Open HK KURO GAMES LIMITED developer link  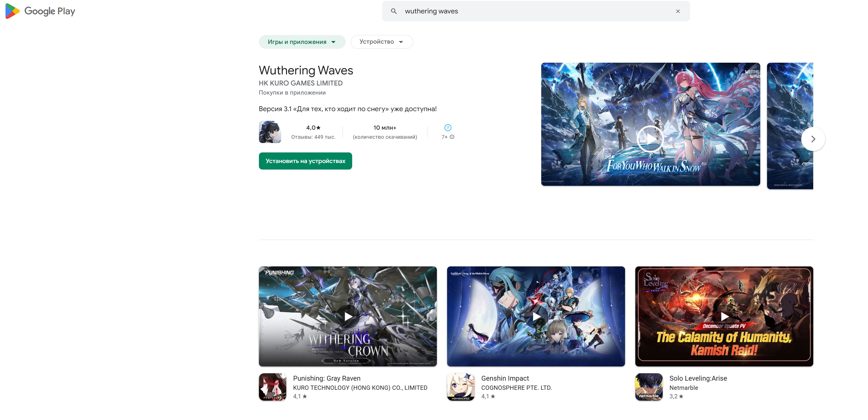[x=301, y=83]
